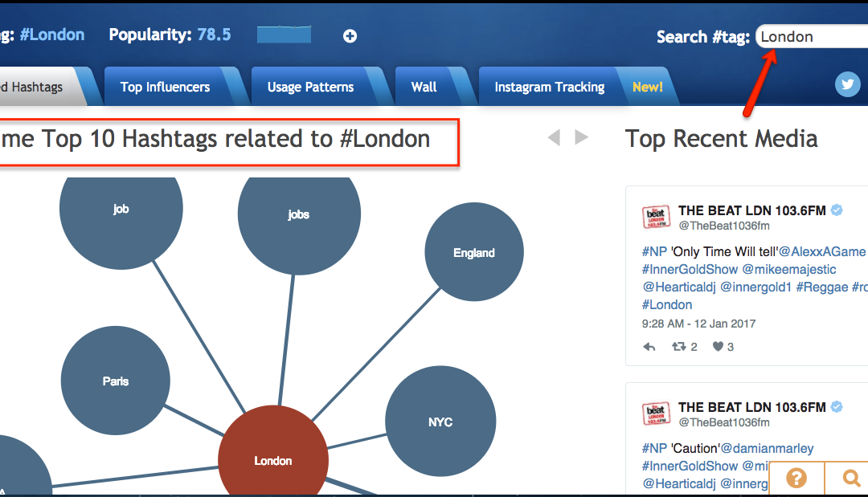Click the popularity value 78.5

(x=215, y=35)
